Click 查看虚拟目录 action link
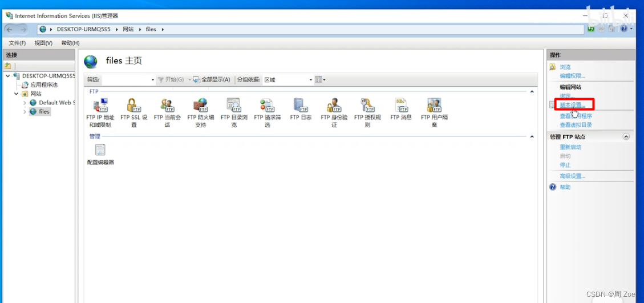The height and width of the screenshot is (303, 644). [576, 125]
